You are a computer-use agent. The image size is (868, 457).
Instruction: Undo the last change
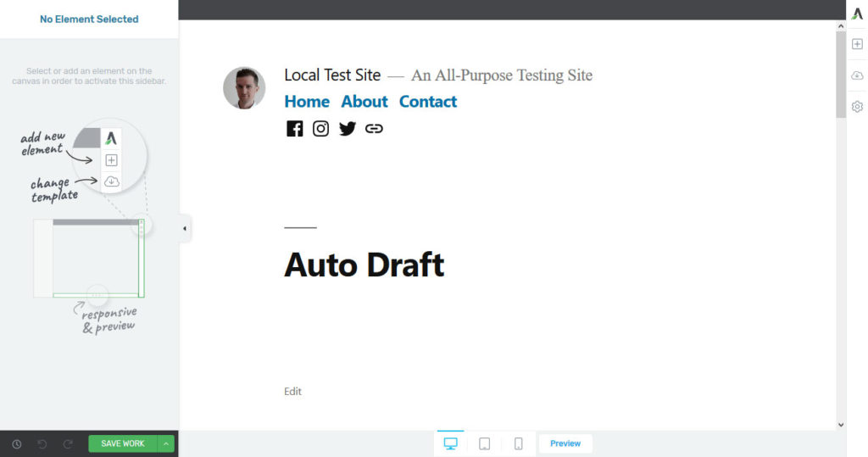pyautogui.click(x=42, y=443)
